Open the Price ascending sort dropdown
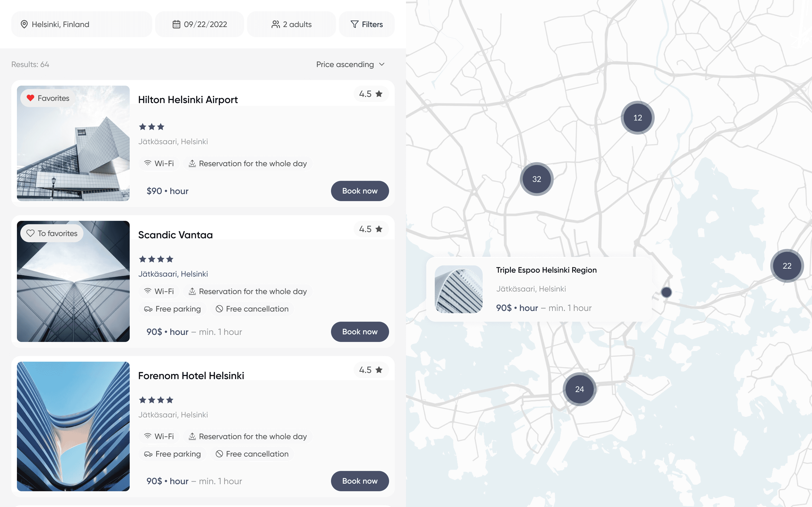This screenshot has width=812, height=507. tap(345, 65)
